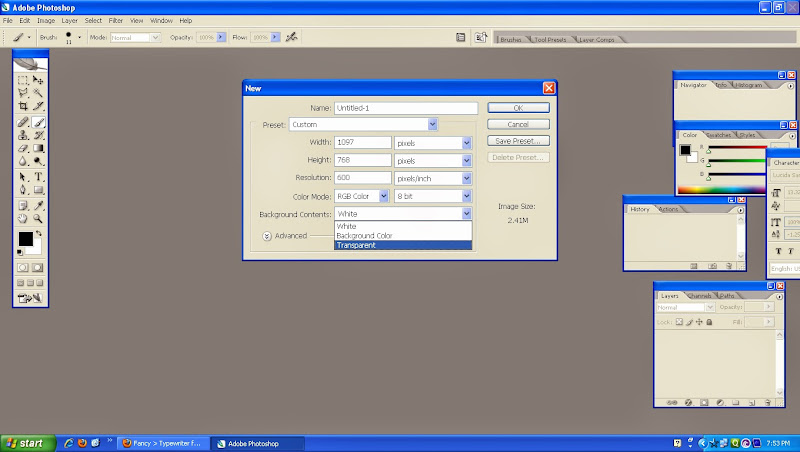
Task: Select the Zoom tool
Action: [38, 218]
